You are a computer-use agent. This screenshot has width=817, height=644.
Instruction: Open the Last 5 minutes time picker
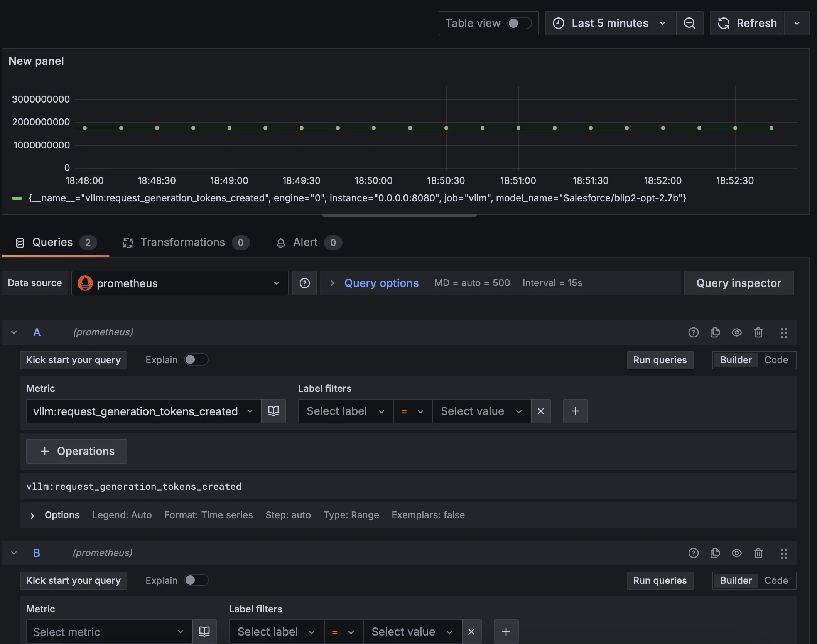[x=610, y=23]
